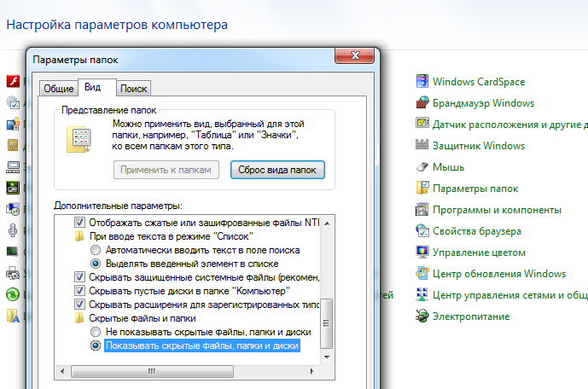Open the Свойства браузера icon
Viewport: 588px width, 389px height.
pos(422,231)
